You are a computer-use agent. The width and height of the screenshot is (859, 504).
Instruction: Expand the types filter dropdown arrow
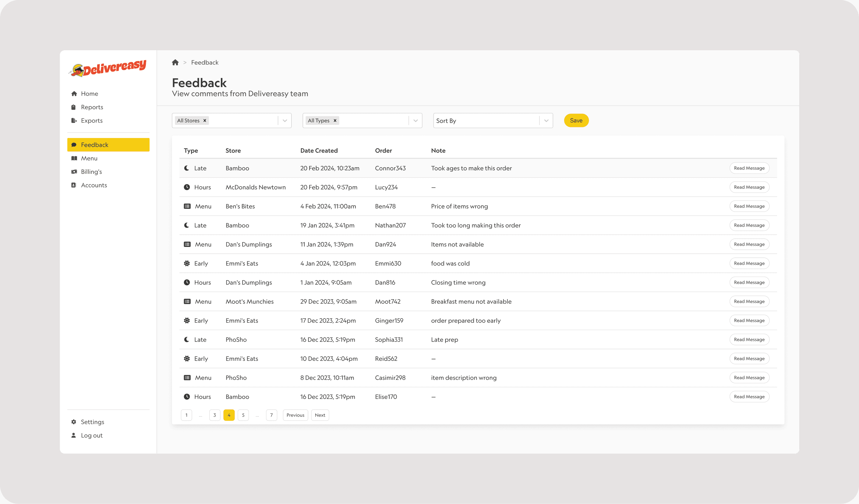[x=415, y=120]
